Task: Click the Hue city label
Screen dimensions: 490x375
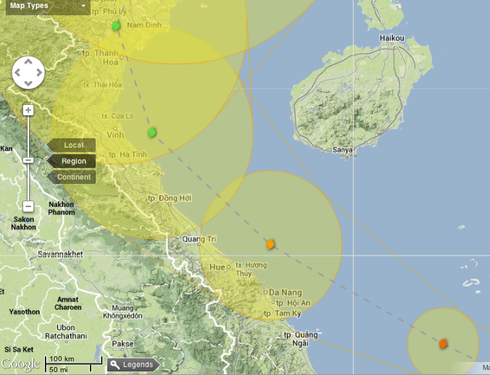Action: coord(217,267)
